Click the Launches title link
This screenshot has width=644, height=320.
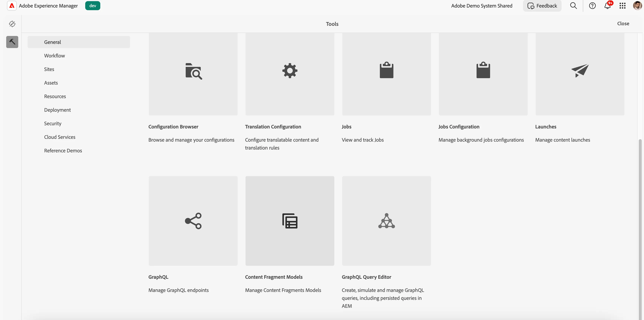545,127
